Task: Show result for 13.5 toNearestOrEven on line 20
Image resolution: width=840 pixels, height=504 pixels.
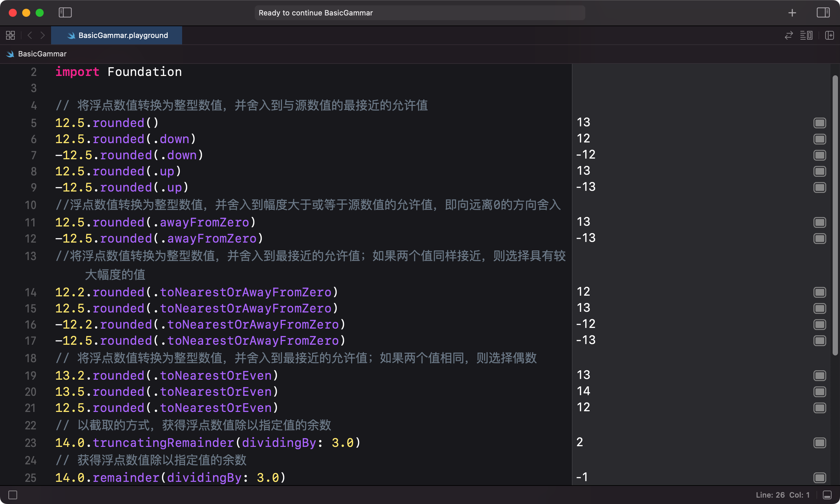Action: (x=820, y=391)
